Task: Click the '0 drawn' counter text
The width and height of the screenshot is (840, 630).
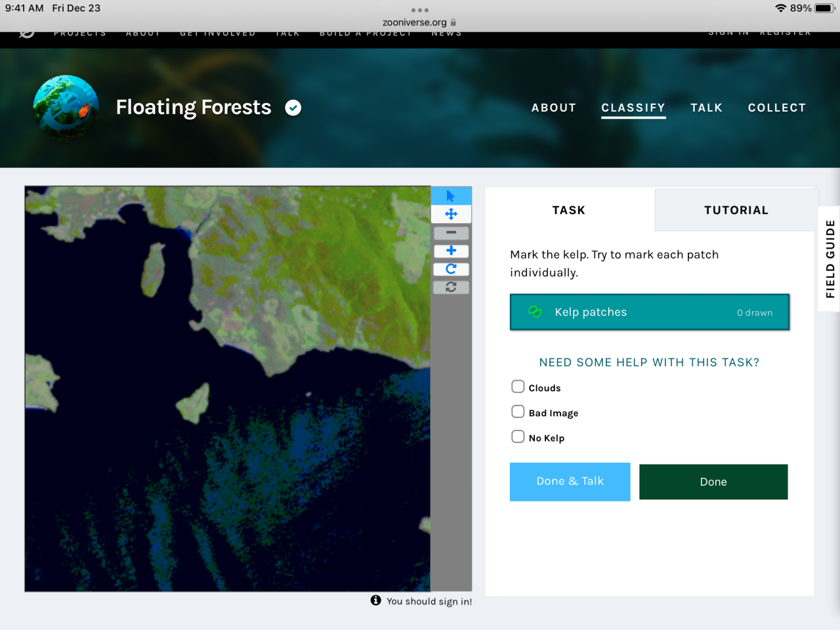Action: [x=755, y=313]
